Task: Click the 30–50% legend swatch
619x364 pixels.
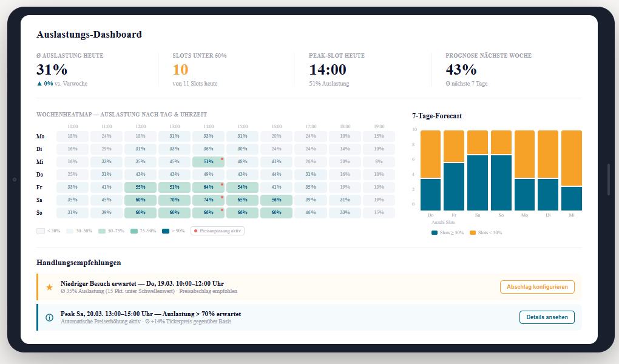Action: (x=69, y=231)
